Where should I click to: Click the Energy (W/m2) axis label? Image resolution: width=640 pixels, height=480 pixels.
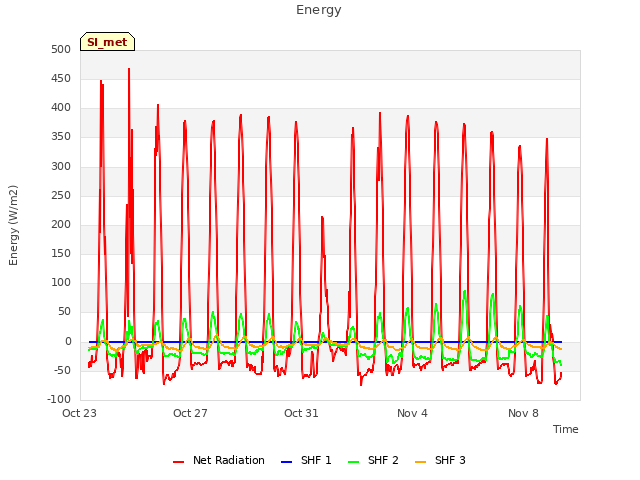click(13, 225)
